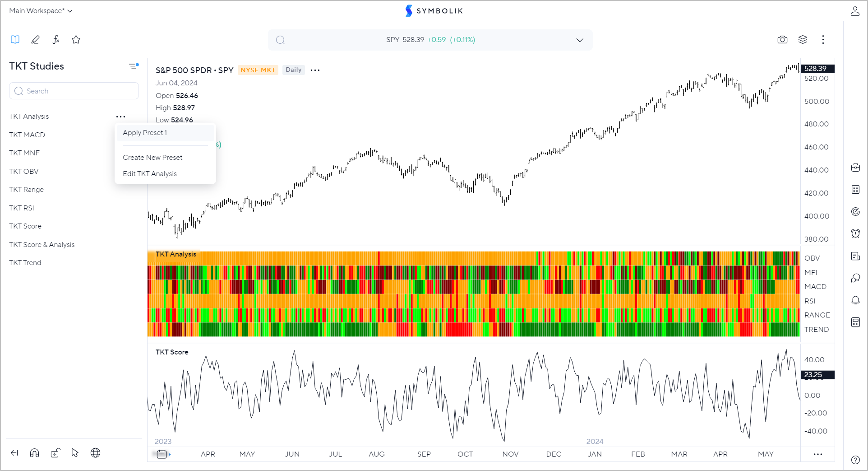868x471 pixels.
Task: Click the globe icon in bottom toolbar
Action: pyautogui.click(x=95, y=453)
